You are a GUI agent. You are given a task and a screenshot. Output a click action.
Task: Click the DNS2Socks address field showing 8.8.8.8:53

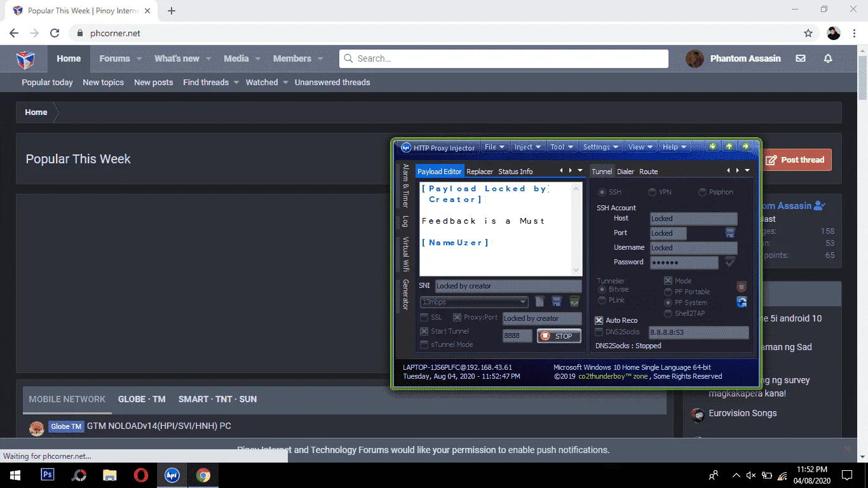point(698,332)
